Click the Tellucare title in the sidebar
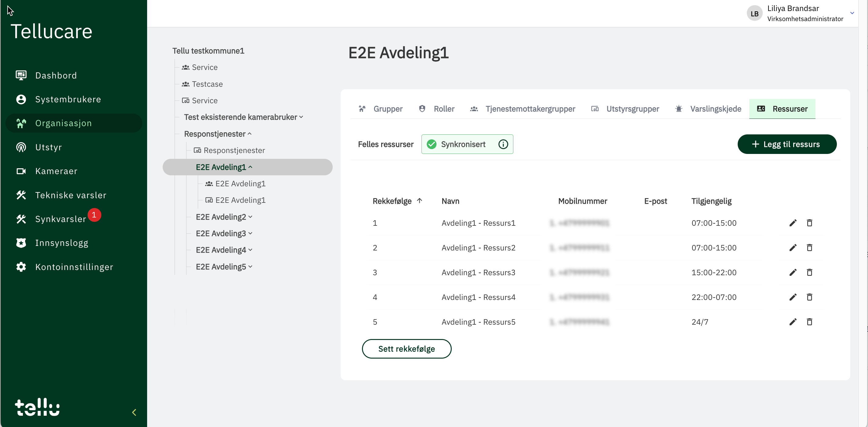Image resolution: width=868 pixels, height=427 pixels. tap(51, 31)
